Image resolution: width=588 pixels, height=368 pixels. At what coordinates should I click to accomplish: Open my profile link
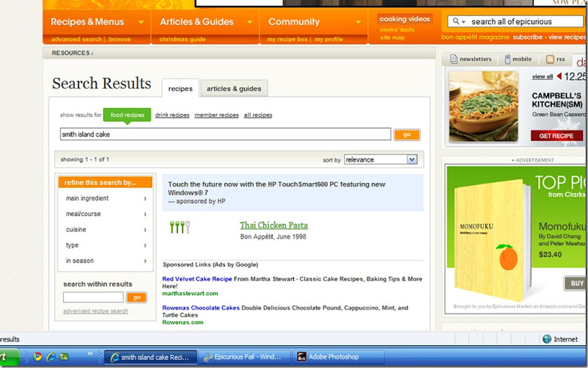(329, 39)
